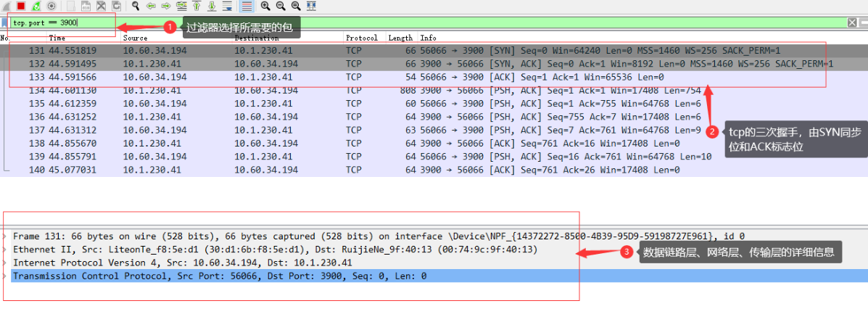Go to specified packet icon
The width and height of the screenshot is (868, 330).
181,6
